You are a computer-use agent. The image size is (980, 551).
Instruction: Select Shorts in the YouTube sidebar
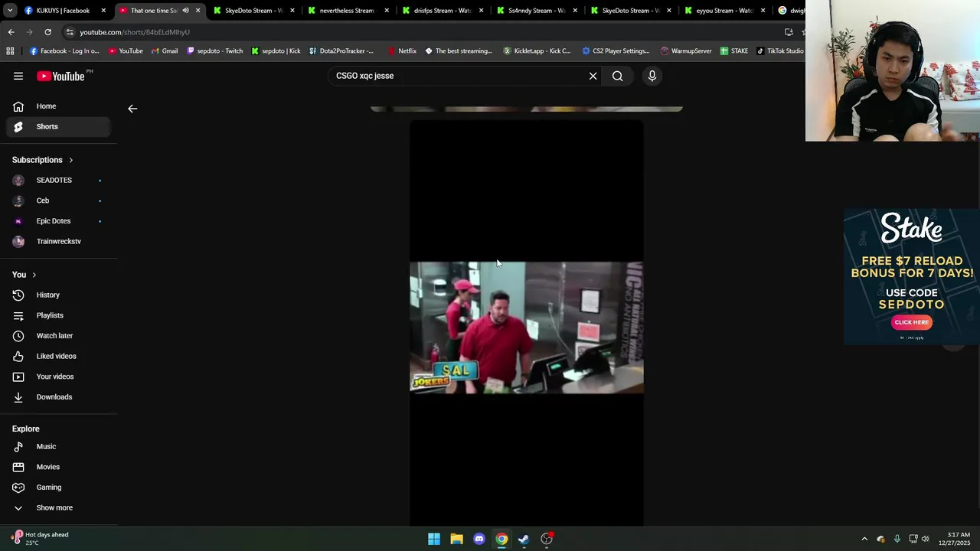(x=59, y=126)
